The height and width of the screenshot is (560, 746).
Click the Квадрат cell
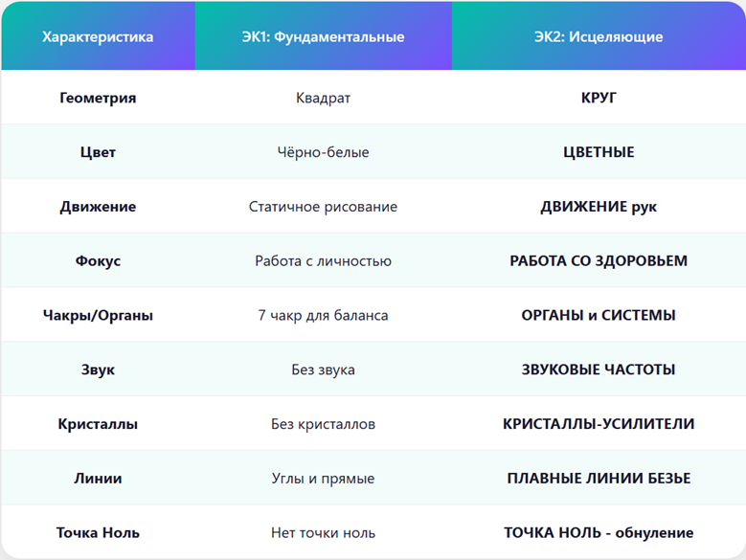[x=323, y=98]
